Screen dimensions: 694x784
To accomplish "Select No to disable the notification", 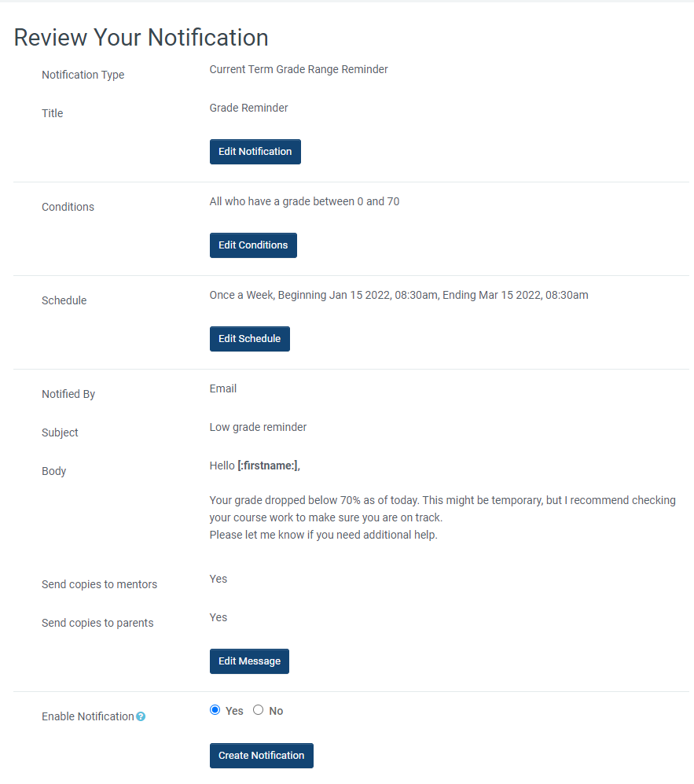I will (258, 710).
